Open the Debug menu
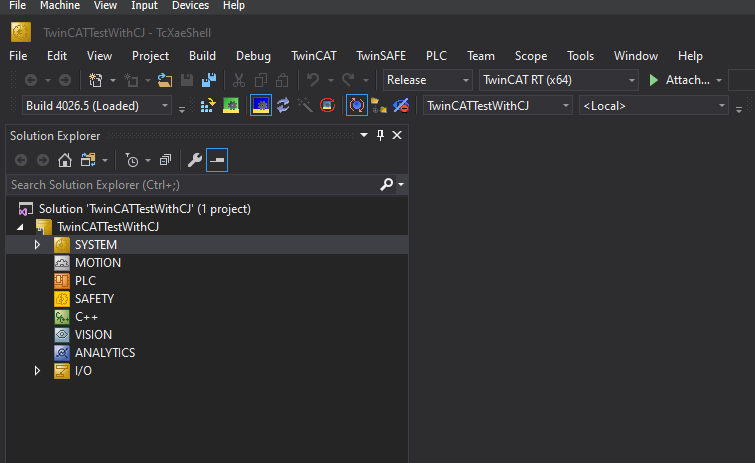The width and height of the screenshot is (755, 463). pyautogui.click(x=253, y=56)
